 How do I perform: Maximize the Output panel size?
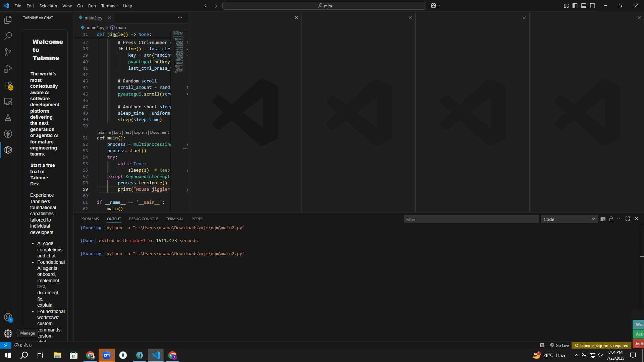[x=628, y=219]
